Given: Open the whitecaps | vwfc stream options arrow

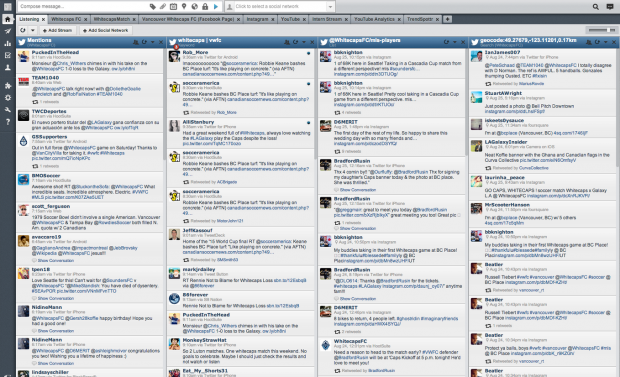Looking at the screenshot, I should coord(304,42).
